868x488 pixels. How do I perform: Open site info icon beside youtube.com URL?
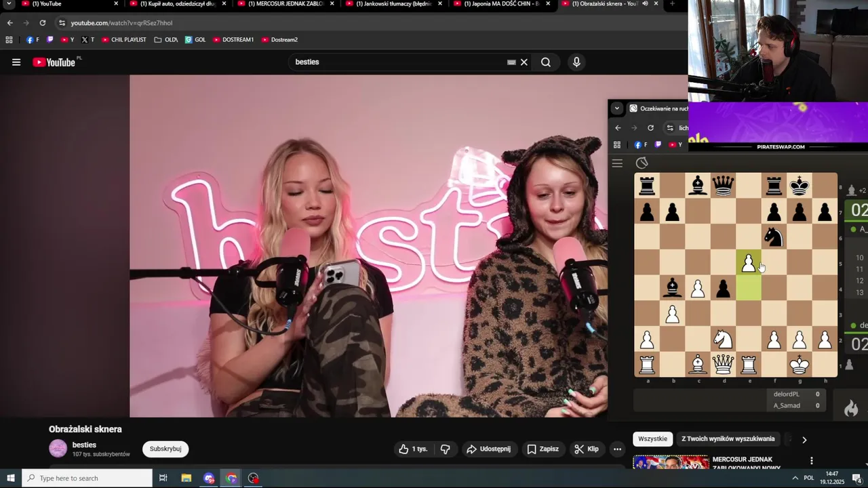click(62, 23)
